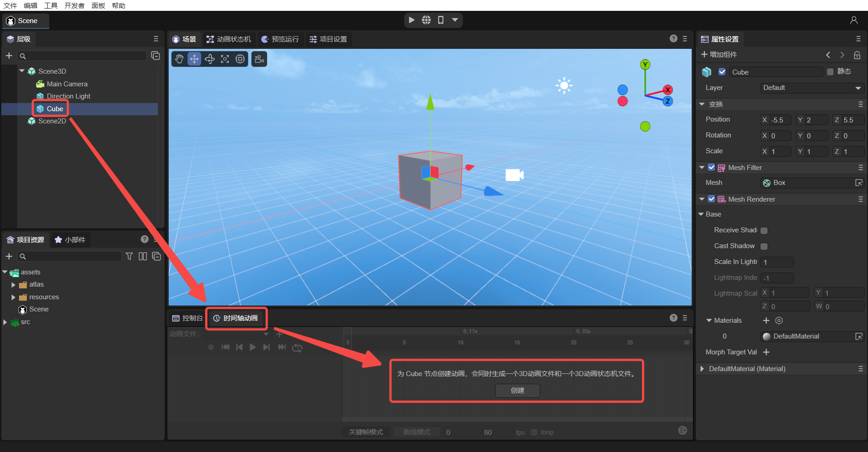The width and height of the screenshot is (868, 452).
Task: Select the move tool in scene toolbar
Action: point(194,59)
